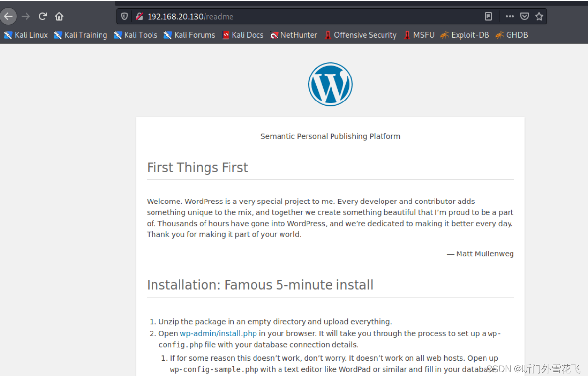Click the insecure connection padlock icon

(139, 16)
